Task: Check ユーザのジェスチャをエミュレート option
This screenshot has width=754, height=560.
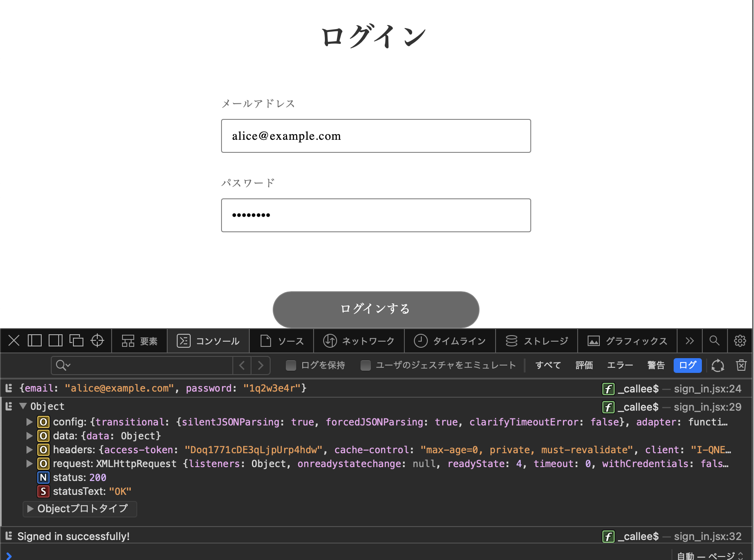Action: pyautogui.click(x=366, y=366)
